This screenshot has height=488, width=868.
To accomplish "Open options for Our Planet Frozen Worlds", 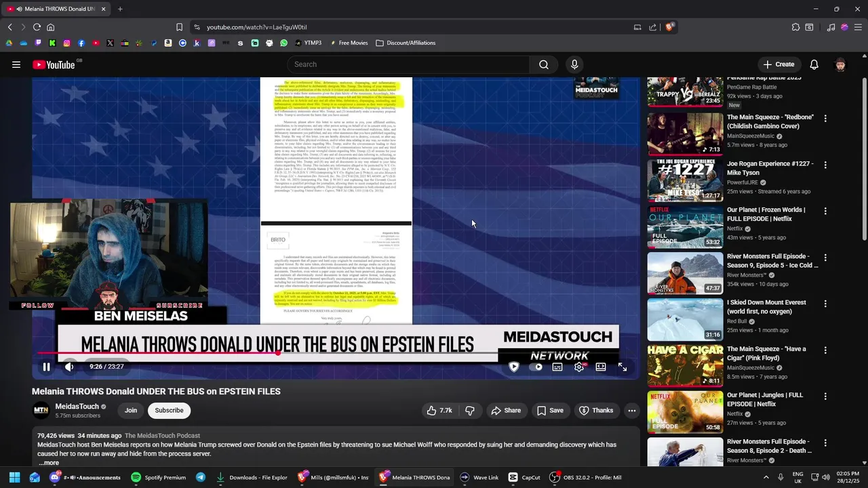I will click(825, 211).
